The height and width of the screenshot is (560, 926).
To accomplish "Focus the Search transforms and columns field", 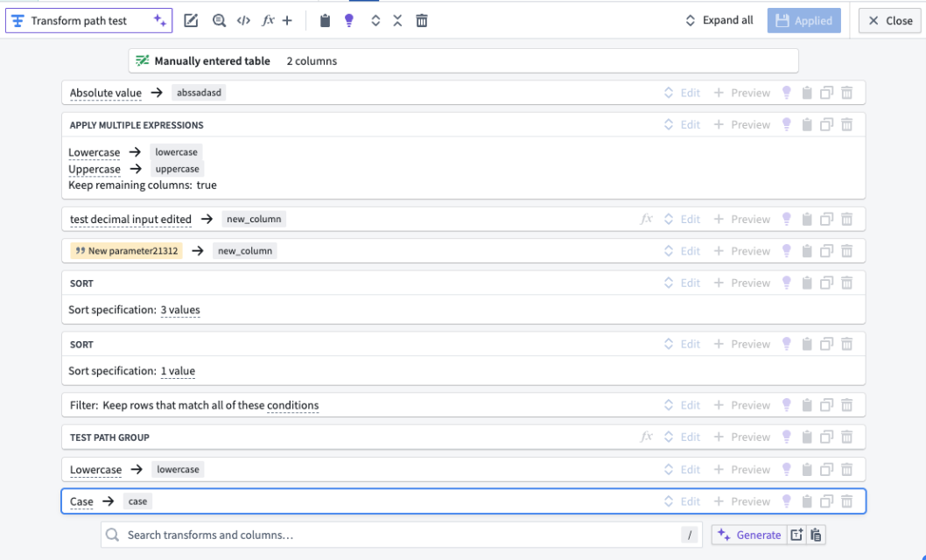I will coord(402,535).
